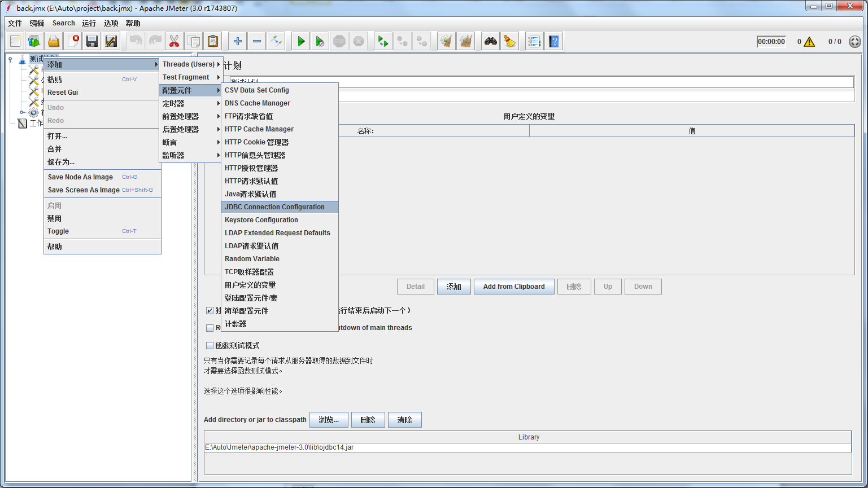The width and height of the screenshot is (868, 488).
Task: Click the Clear broom icon
Action: 446,41
